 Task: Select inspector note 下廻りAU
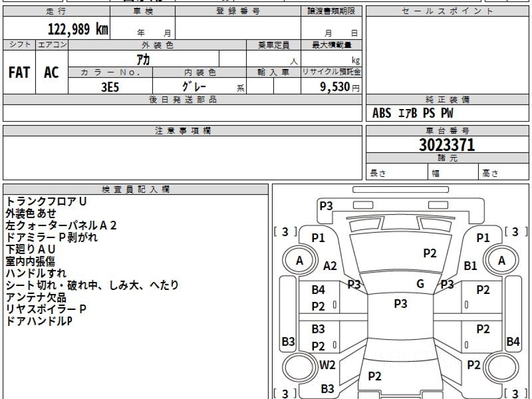coord(31,249)
